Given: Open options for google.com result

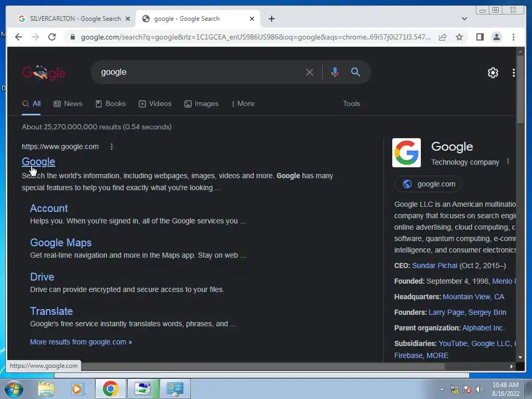Looking at the screenshot, I should [x=112, y=147].
